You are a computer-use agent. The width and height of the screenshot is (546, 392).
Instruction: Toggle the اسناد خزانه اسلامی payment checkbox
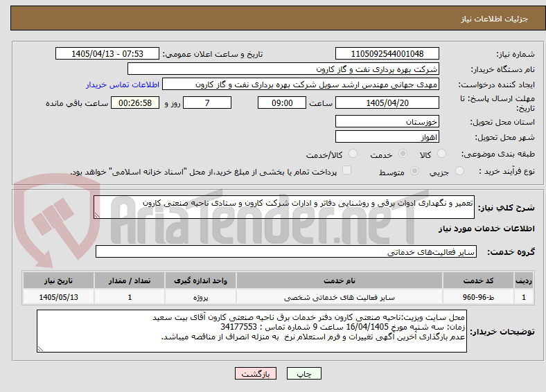(347, 170)
